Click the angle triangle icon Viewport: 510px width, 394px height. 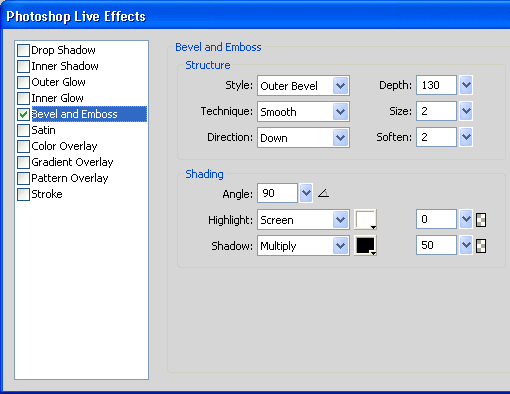click(323, 193)
